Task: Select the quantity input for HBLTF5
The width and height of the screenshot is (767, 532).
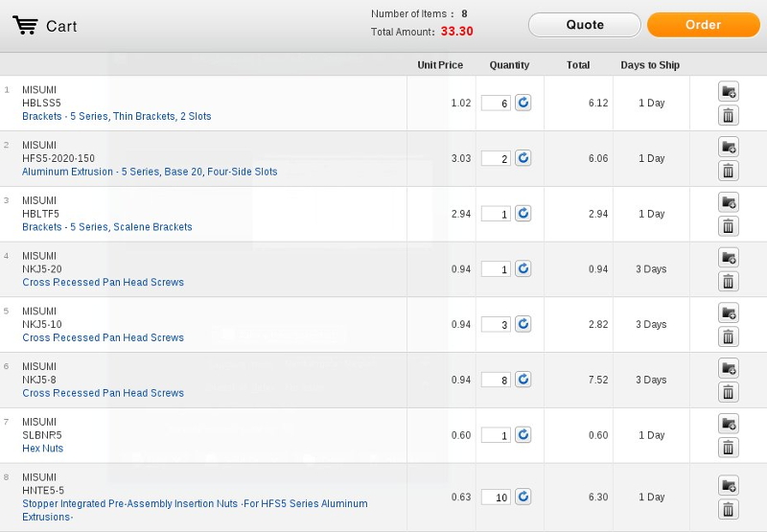Action: point(497,215)
